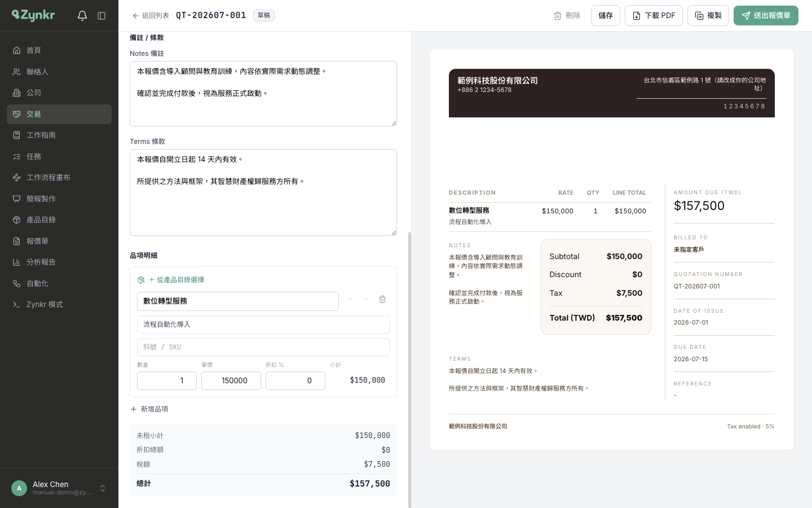The height and width of the screenshot is (508, 812).
Task: Click the 草稿 status badge
Action: [264, 15]
